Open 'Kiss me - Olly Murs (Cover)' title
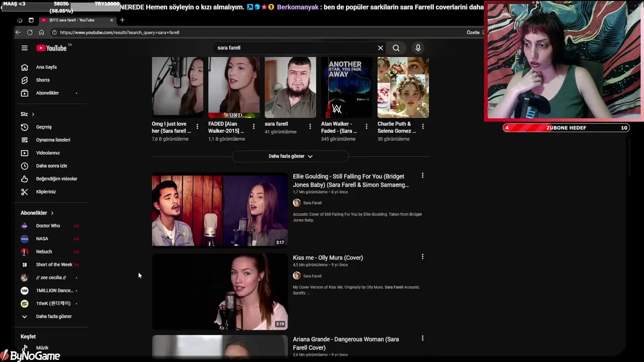The width and height of the screenshot is (644, 362). click(x=328, y=257)
